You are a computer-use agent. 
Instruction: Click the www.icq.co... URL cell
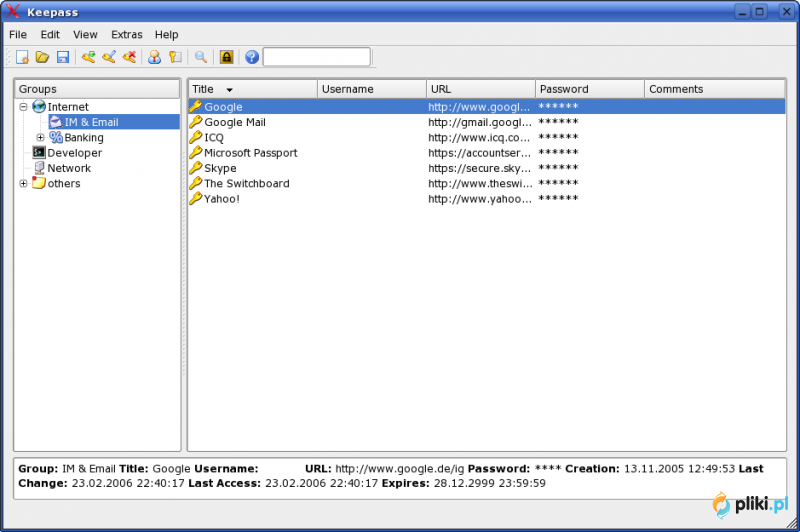(x=479, y=138)
